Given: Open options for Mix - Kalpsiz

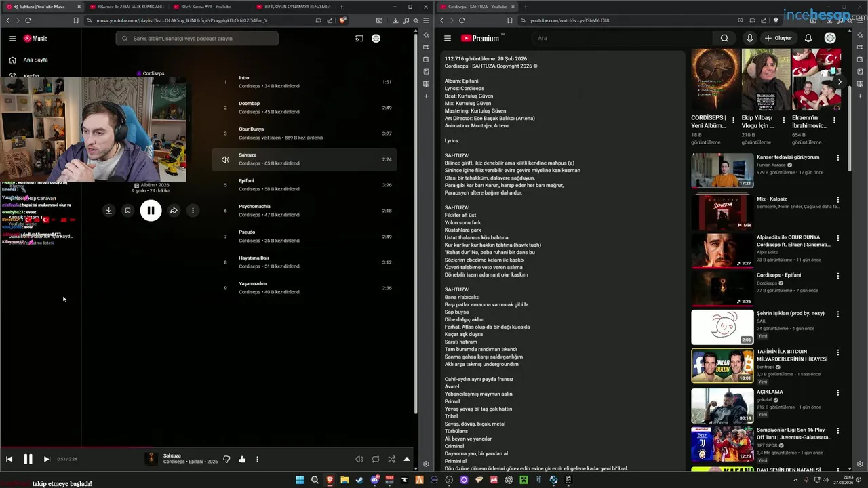Looking at the screenshot, I should 838,200.
